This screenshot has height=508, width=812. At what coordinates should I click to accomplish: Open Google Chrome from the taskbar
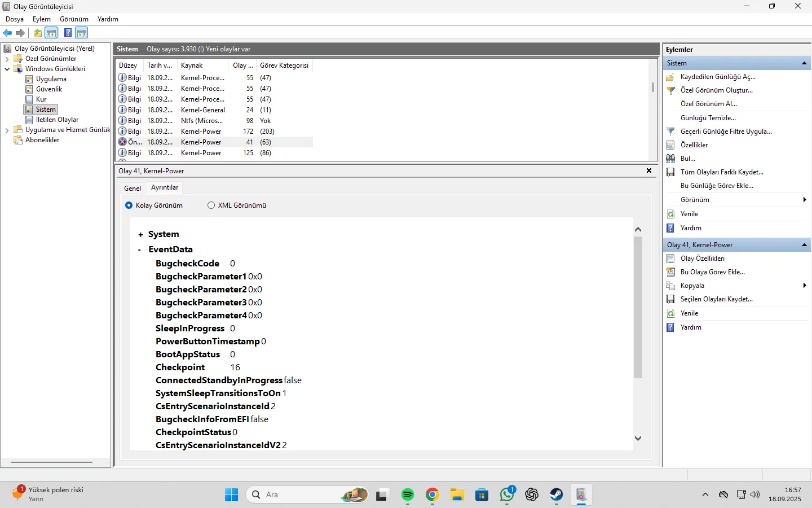point(433,495)
